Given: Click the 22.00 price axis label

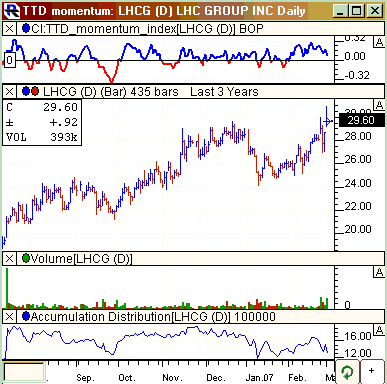Looking at the screenshot, I should click(358, 206).
